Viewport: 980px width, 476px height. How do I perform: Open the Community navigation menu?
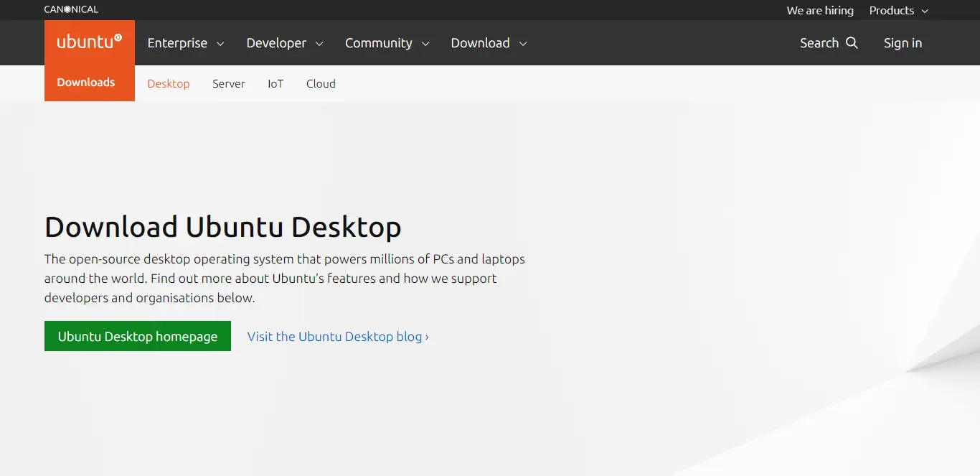(x=387, y=43)
